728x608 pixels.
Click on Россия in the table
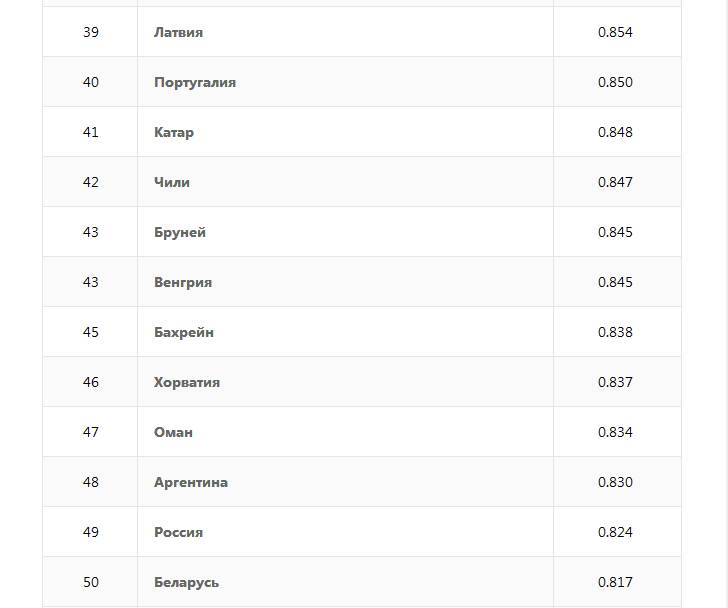pos(179,532)
